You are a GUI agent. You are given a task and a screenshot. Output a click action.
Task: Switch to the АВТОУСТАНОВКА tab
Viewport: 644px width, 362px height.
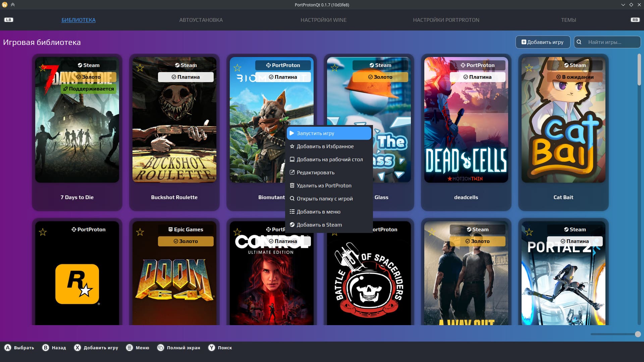(201, 20)
